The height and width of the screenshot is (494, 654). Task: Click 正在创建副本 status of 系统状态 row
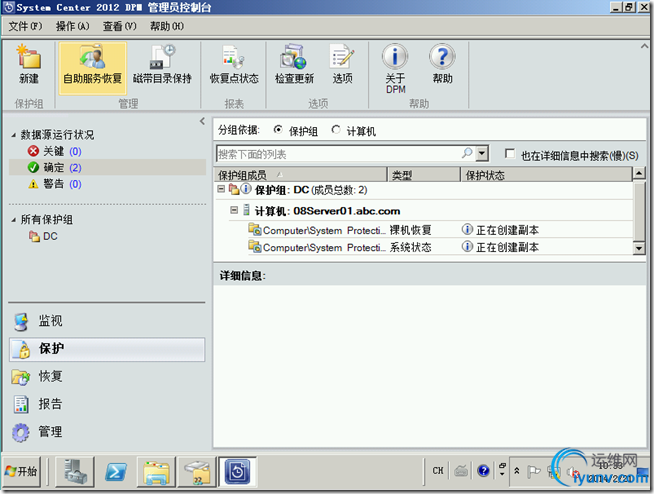507,247
